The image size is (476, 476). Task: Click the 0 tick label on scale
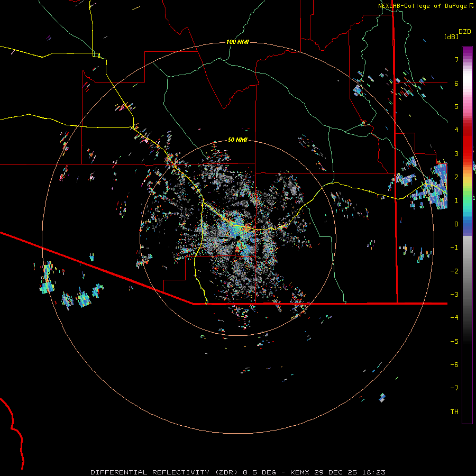tap(456, 224)
